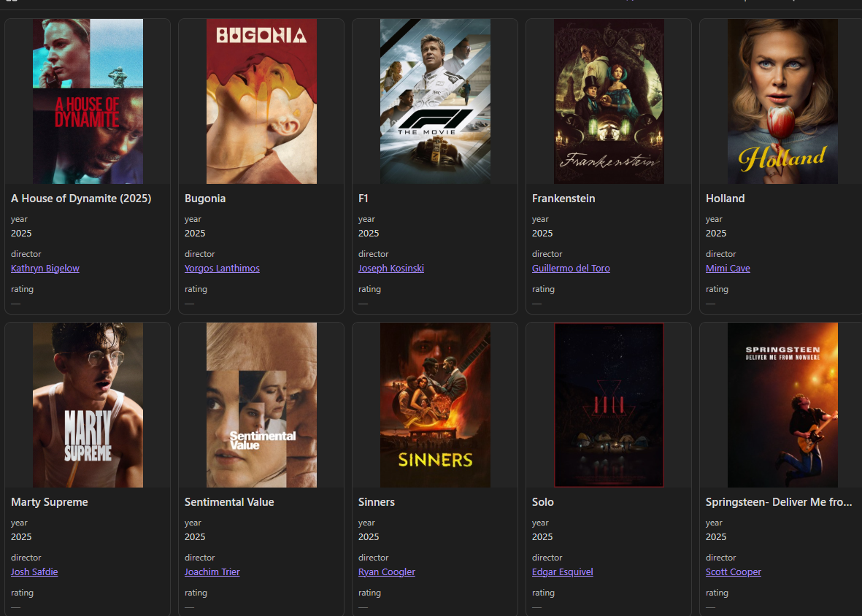Open the Holland poster image
The image size is (862, 616).
pyautogui.click(x=782, y=101)
